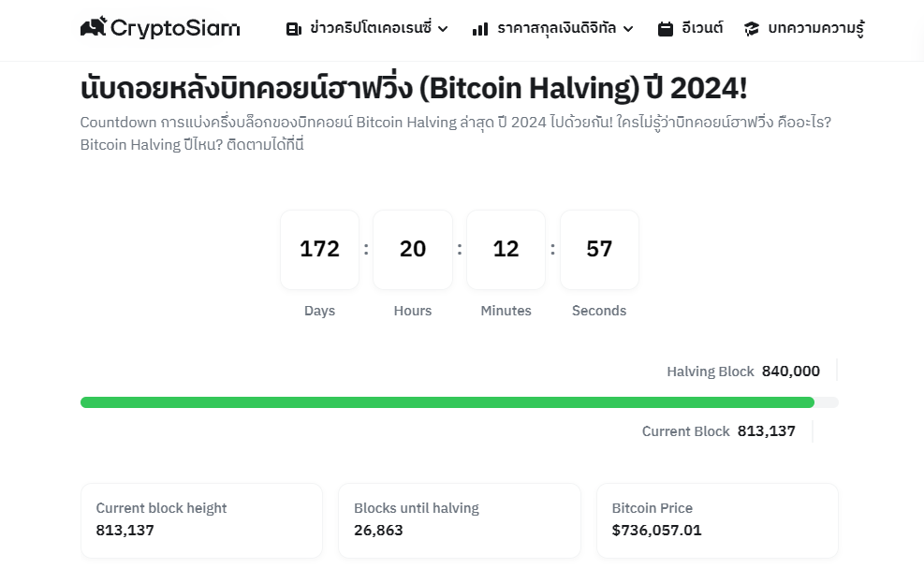Open the ราคาสกุลเงินดิจิทัล price menu

tap(556, 28)
